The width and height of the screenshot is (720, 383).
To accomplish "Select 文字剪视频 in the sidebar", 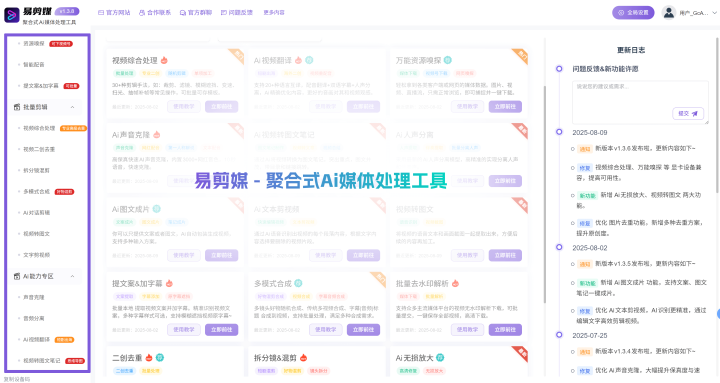I will click(36, 255).
